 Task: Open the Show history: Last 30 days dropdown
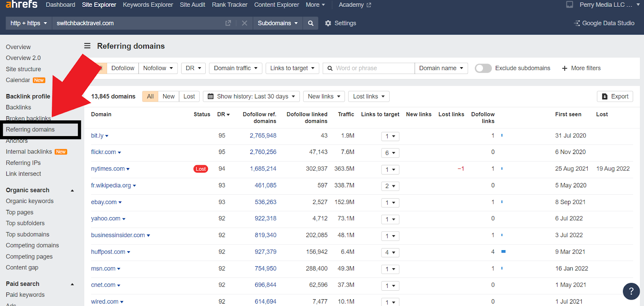(252, 97)
